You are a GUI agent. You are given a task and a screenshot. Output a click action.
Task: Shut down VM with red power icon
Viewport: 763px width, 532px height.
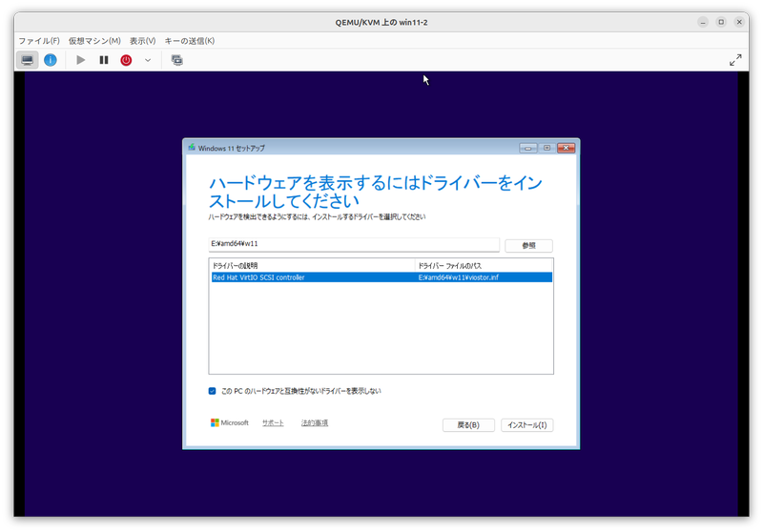(x=126, y=60)
